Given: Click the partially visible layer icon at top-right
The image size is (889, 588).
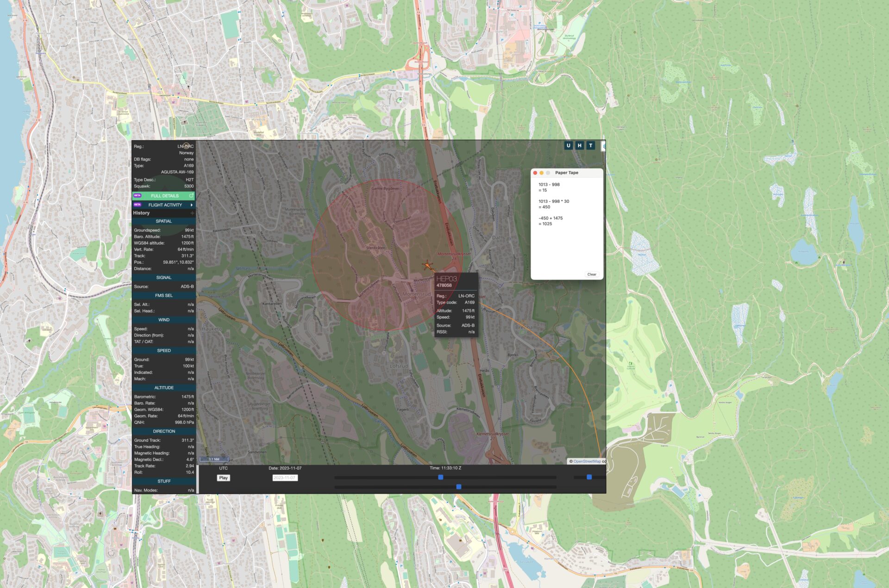Looking at the screenshot, I should tap(603, 146).
